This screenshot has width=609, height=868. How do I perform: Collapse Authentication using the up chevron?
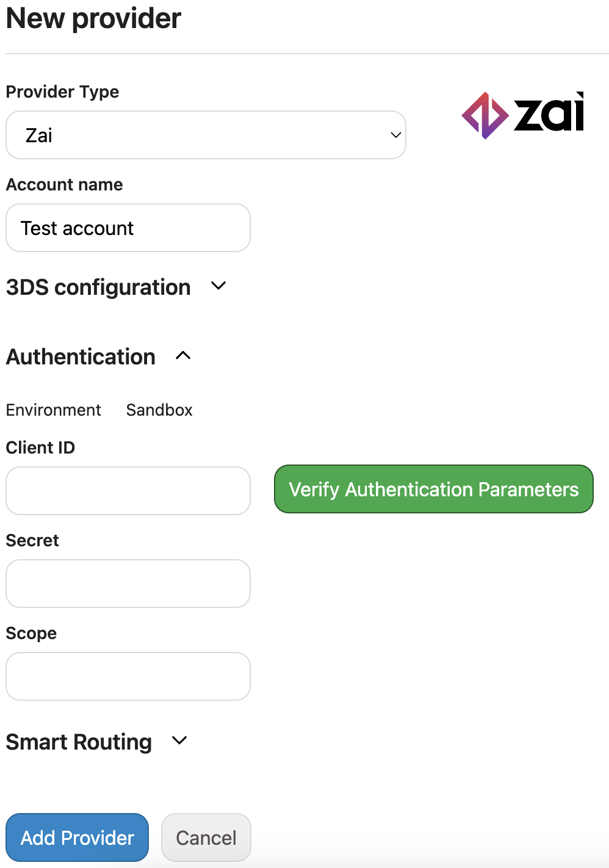point(183,355)
